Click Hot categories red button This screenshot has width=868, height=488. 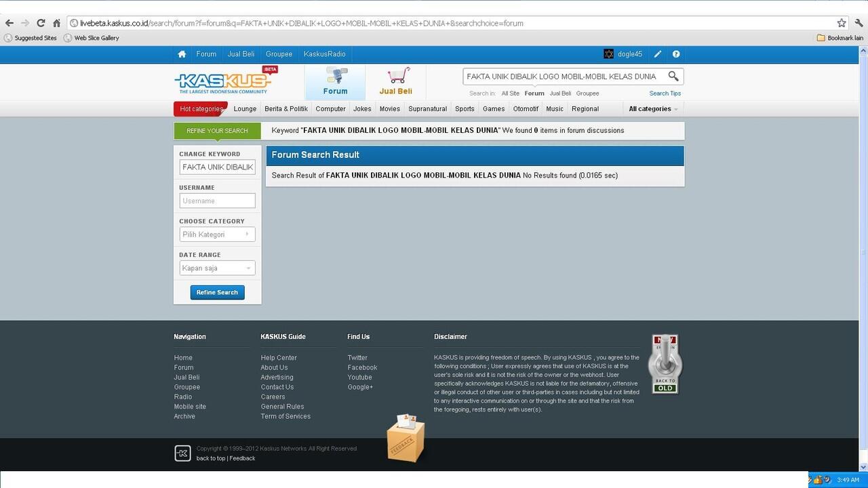[201, 108]
